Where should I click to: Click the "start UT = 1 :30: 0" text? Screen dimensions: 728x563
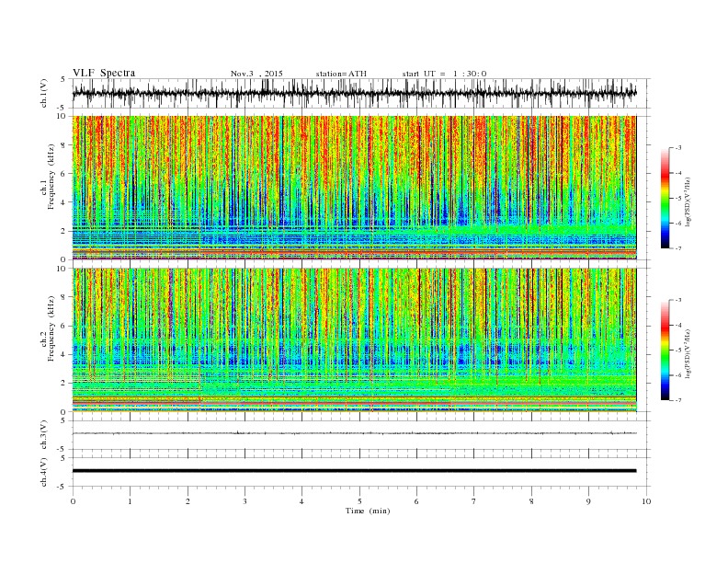444,74
